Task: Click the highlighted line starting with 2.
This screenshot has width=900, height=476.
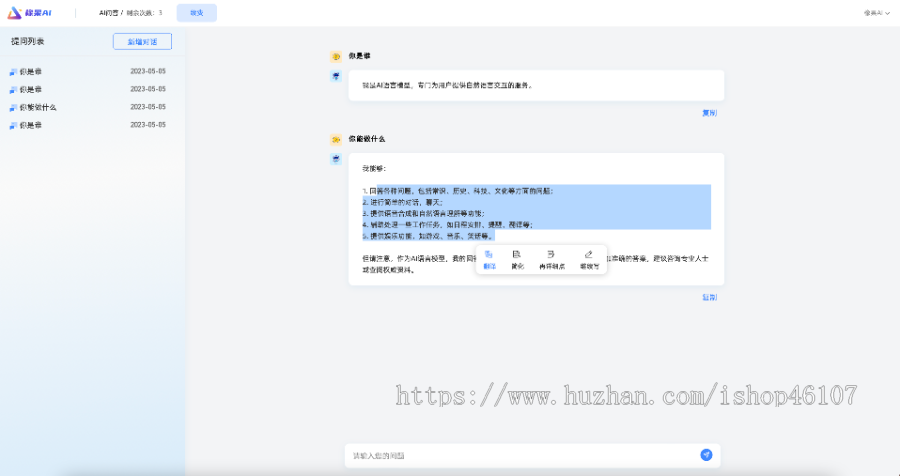Action: tap(405, 202)
